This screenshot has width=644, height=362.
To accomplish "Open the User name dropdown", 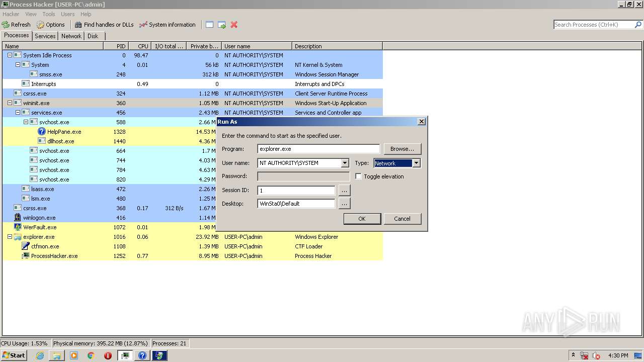I will [x=345, y=163].
